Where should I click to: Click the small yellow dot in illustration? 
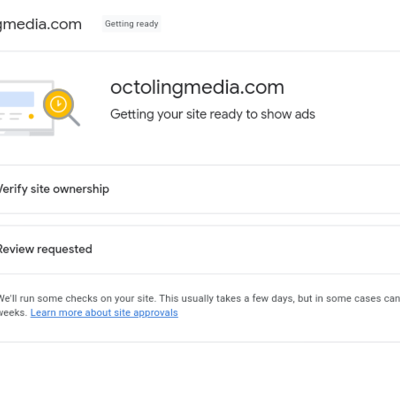click(x=31, y=116)
